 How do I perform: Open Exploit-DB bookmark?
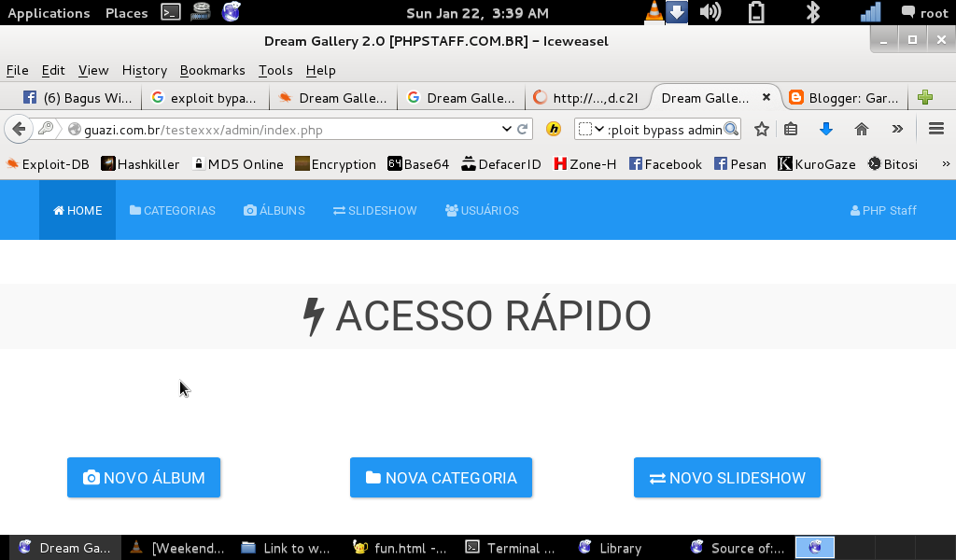click(x=48, y=164)
